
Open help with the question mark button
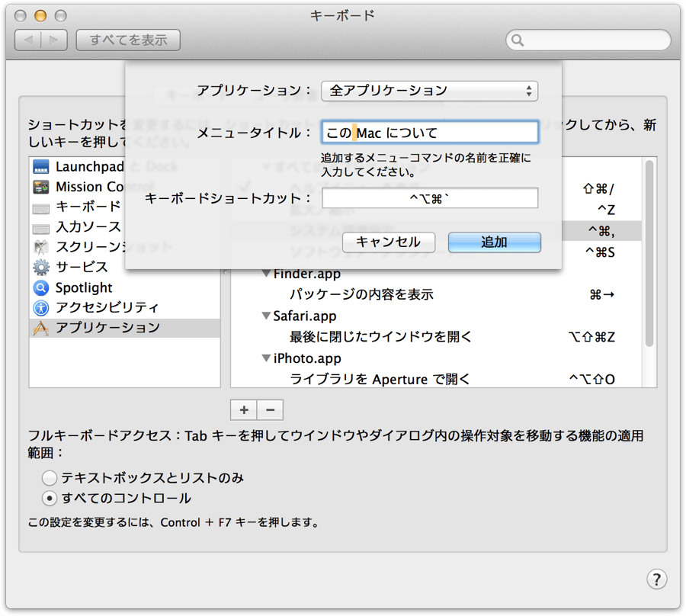pyautogui.click(x=657, y=579)
